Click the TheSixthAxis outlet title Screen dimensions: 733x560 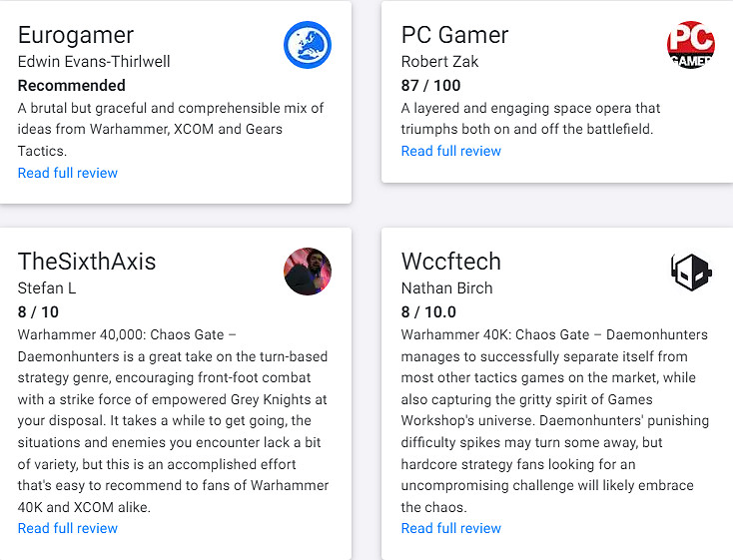(x=87, y=262)
